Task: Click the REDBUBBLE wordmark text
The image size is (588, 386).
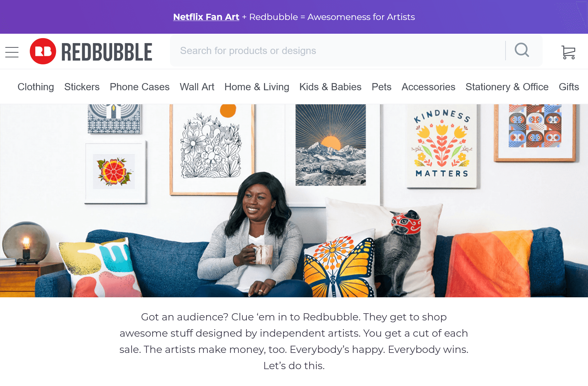Action: point(107,52)
